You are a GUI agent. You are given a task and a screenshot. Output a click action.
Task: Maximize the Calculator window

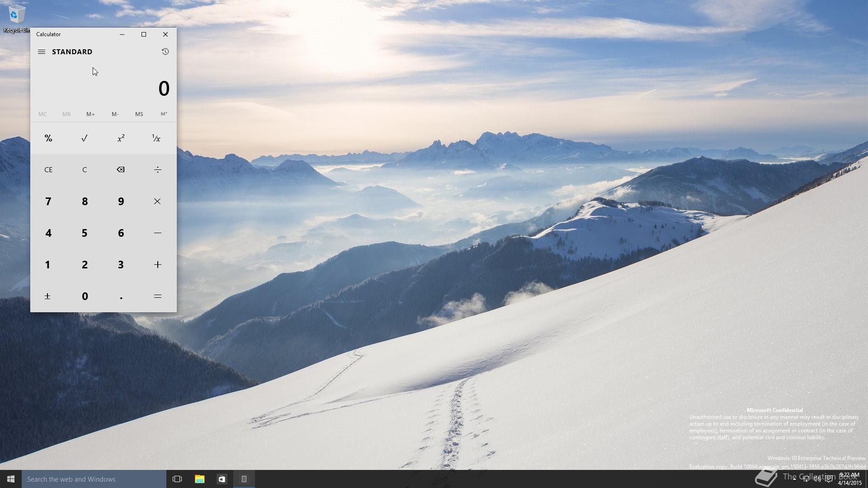pyautogui.click(x=144, y=34)
